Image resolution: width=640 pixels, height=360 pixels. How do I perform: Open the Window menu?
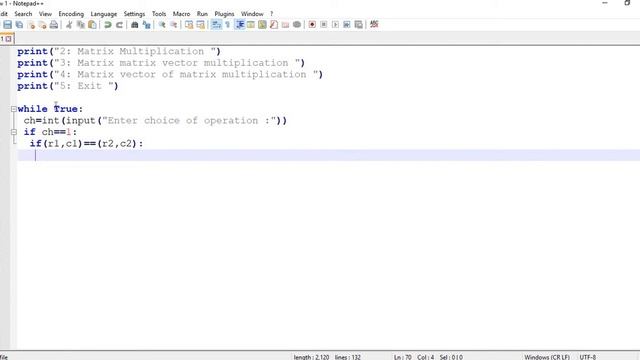pos(252,14)
